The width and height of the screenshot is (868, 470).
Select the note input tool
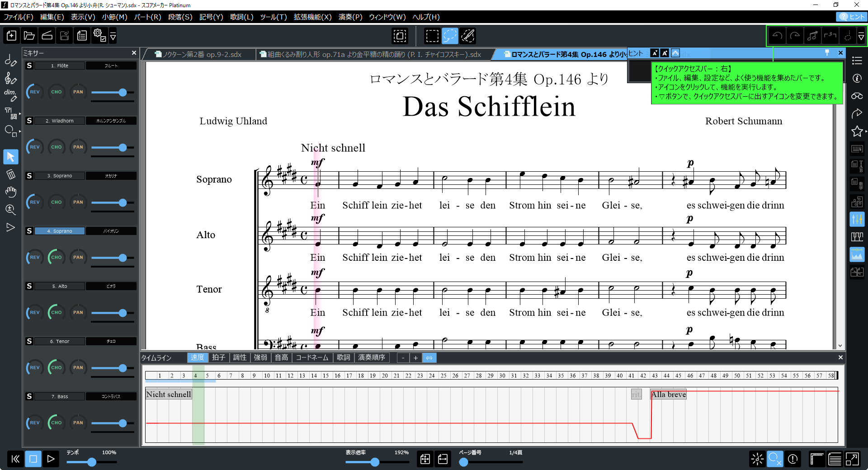pos(11,60)
